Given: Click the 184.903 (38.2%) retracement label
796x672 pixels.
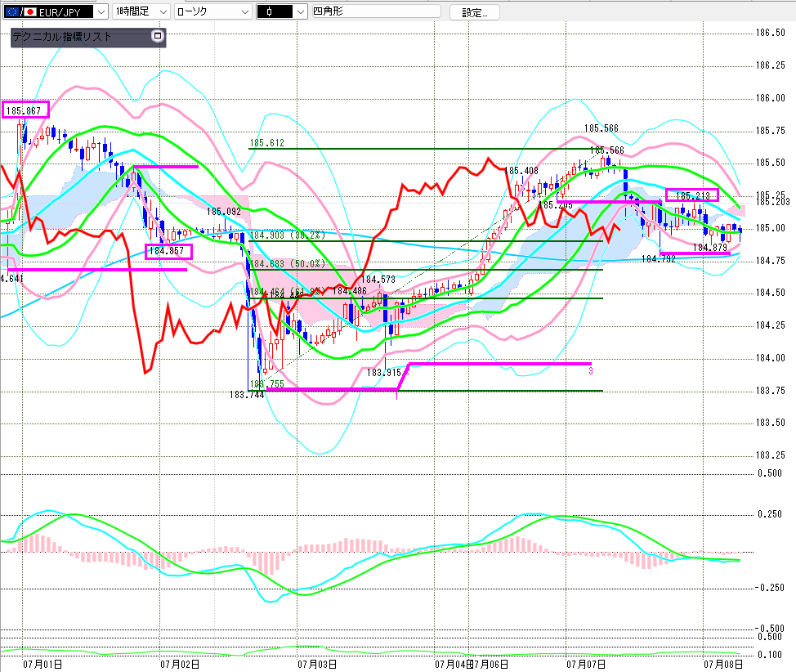Looking at the screenshot, I should point(287,235).
